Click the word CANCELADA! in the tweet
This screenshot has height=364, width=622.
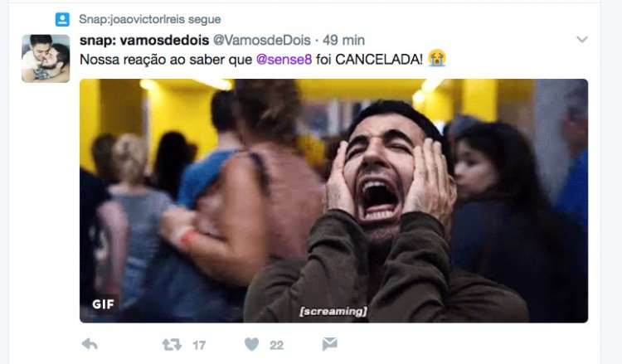[379, 60]
